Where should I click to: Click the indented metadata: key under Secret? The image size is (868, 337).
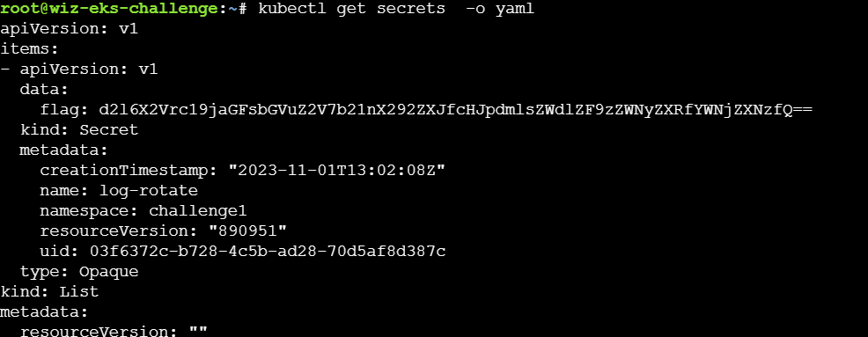pyautogui.click(x=63, y=150)
